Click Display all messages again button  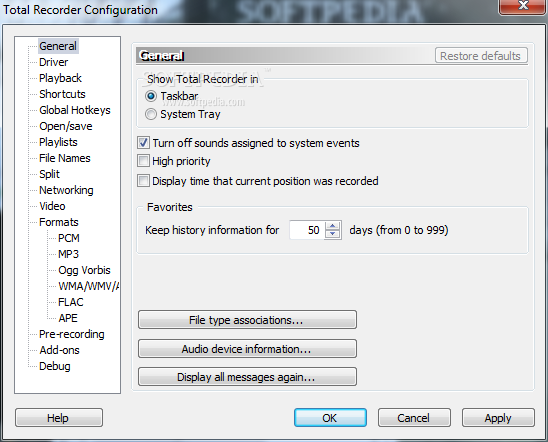coord(247,377)
